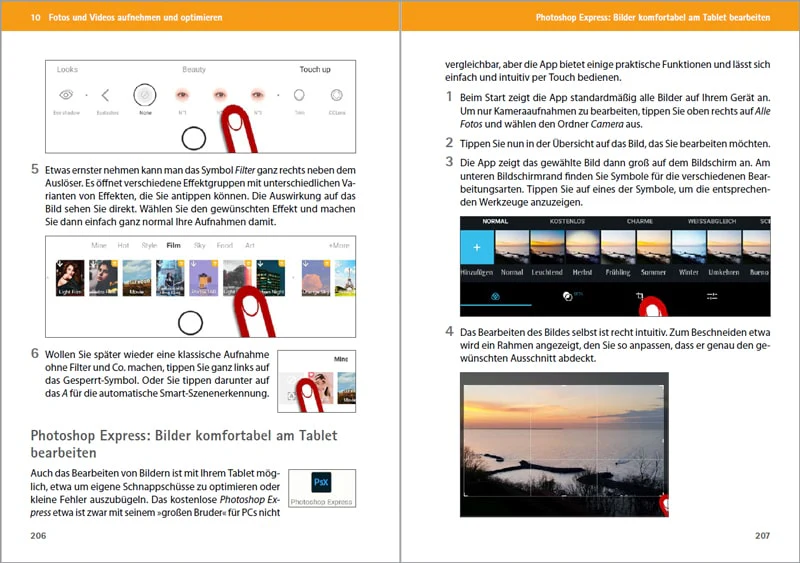Select the crop tool icon

(x=639, y=296)
